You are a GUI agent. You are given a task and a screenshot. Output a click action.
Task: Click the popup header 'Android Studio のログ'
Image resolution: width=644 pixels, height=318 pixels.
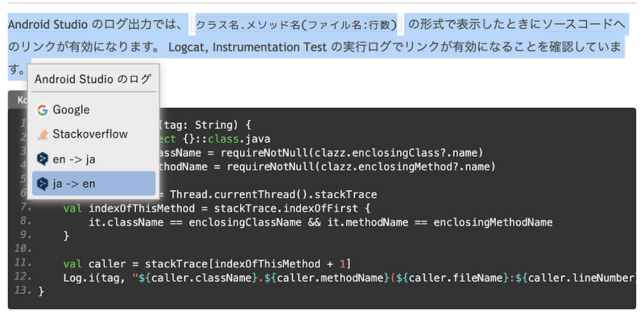pos(93,79)
